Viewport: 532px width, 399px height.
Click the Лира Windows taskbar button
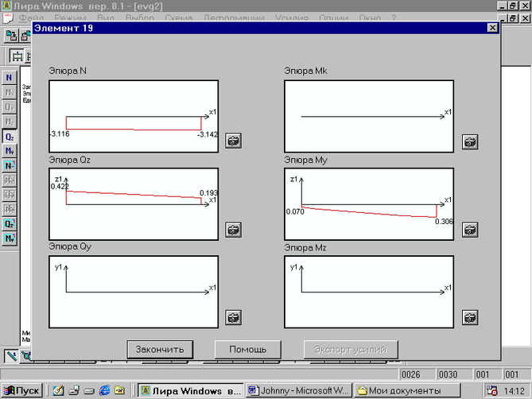(x=191, y=390)
